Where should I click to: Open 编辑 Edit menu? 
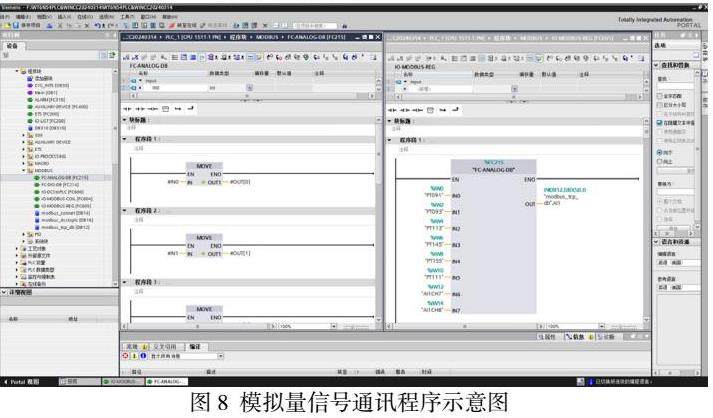[23, 16]
